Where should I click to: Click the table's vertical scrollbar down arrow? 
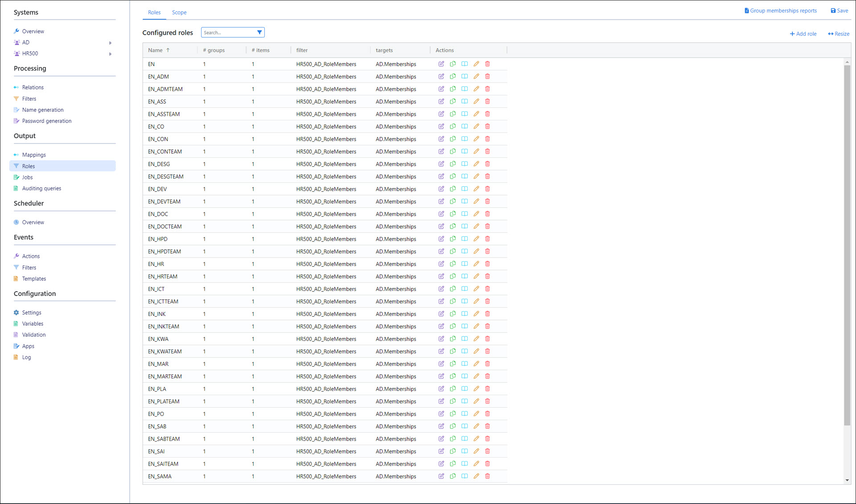tap(847, 480)
